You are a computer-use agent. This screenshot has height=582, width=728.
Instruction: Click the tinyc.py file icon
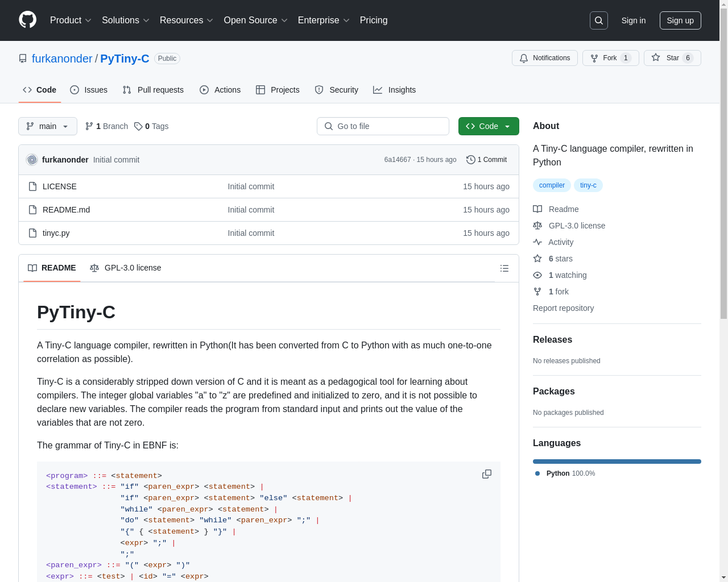33,233
